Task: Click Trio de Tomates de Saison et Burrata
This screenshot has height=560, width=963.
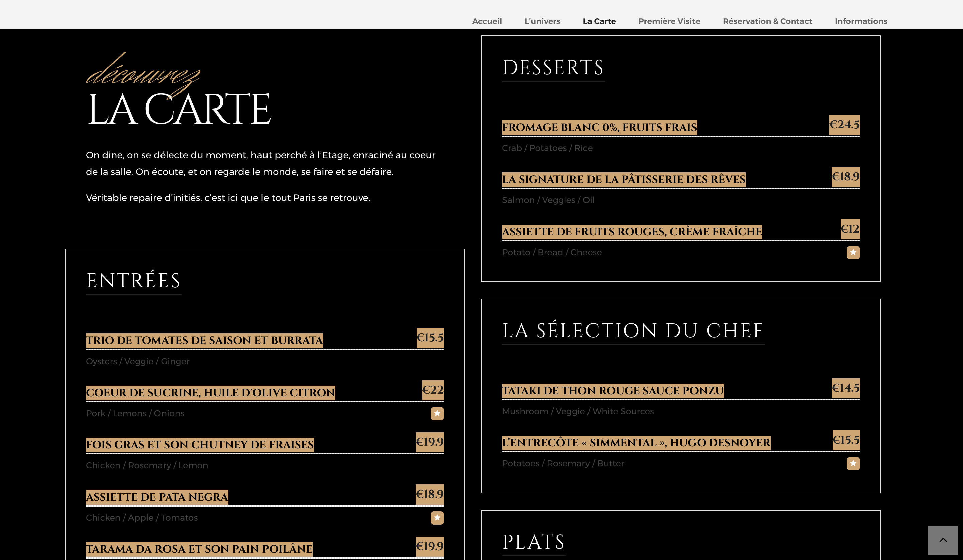Action: [204, 340]
